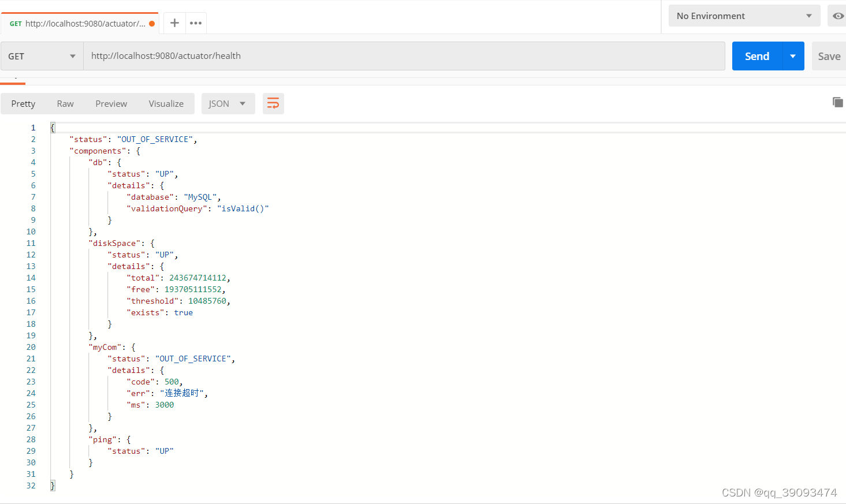The width and height of the screenshot is (846, 504).
Task: Click the myCom status OUT_OF_SERVICE on line 21
Action: pyautogui.click(x=193, y=359)
